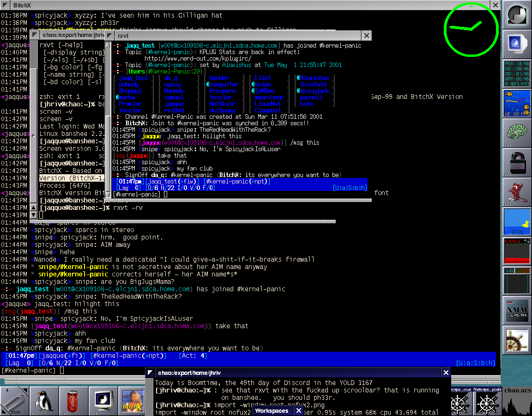Focus the BitchX window title bar
This screenshot has height=416, width=532.
click(x=250, y=5)
